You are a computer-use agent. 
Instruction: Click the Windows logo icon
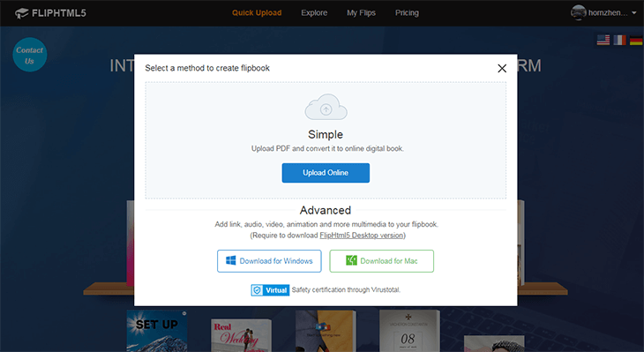(x=231, y=261)
